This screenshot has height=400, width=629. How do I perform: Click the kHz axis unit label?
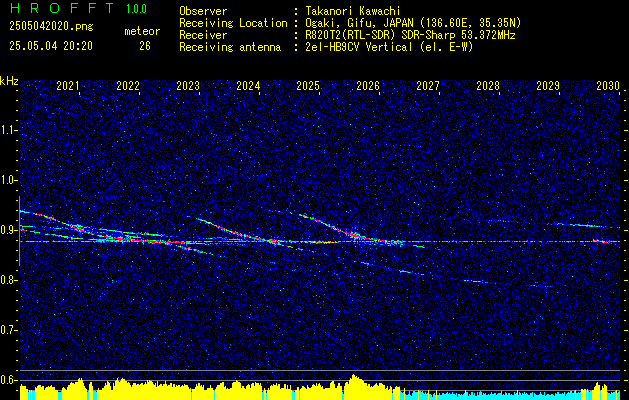pyautogui.click(x=9, y=81)
